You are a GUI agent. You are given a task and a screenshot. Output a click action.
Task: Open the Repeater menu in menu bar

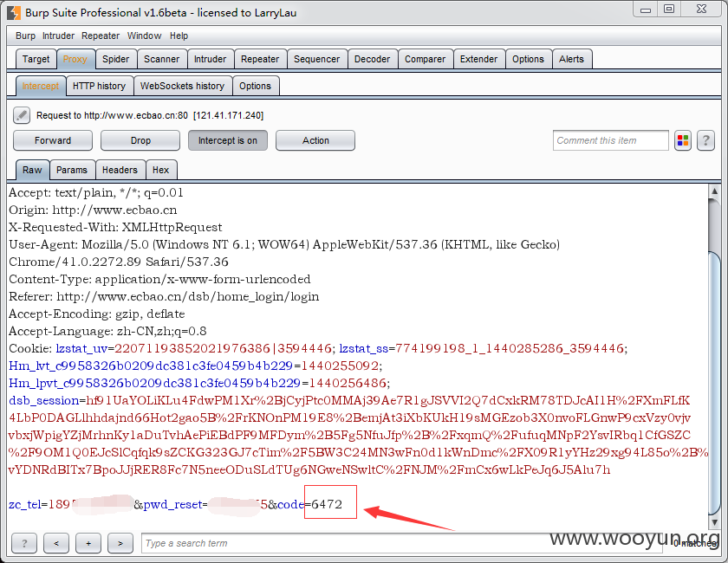[x=101, y=36]
